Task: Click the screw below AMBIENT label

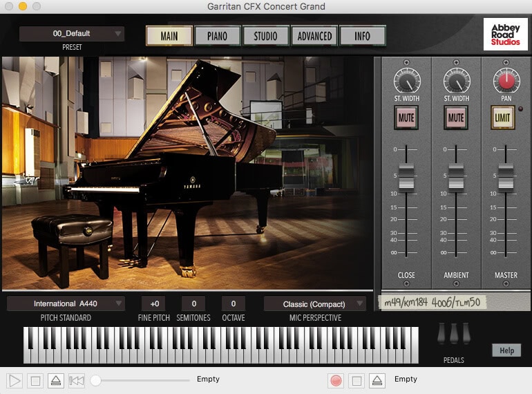Action: tap(456, 283)
